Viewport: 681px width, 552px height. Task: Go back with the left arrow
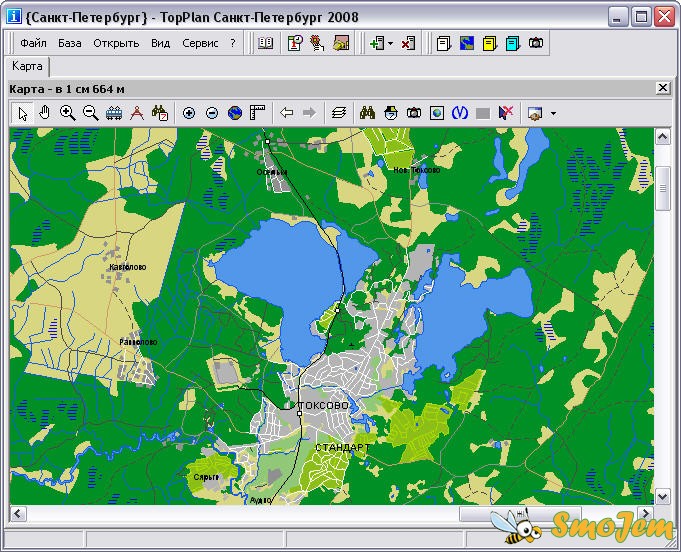coord(287,113)
